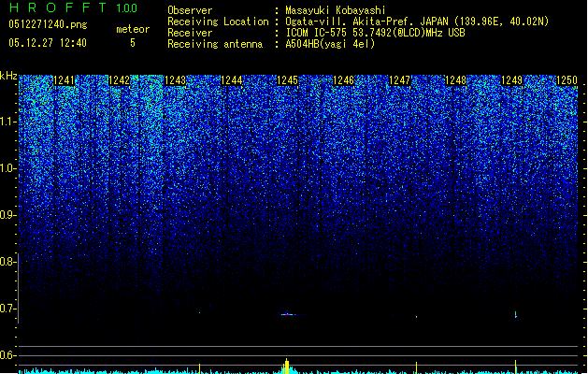This screenshot has height=374, width=588.
Task: Click the 1242 time marker
Action: (x=120, y=80)
